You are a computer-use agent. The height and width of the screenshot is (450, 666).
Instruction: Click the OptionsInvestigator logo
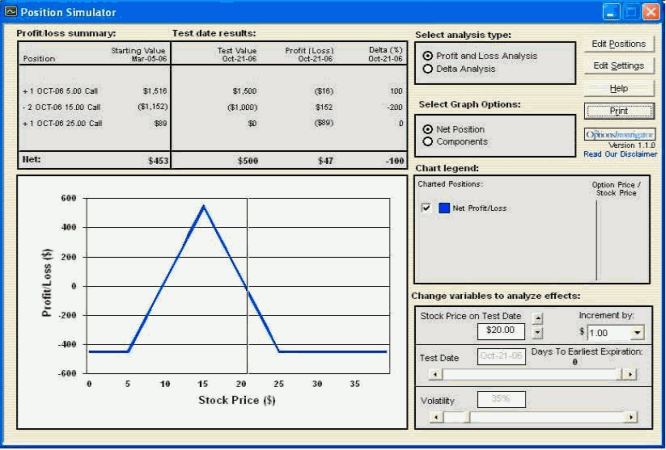coord(619,133)
